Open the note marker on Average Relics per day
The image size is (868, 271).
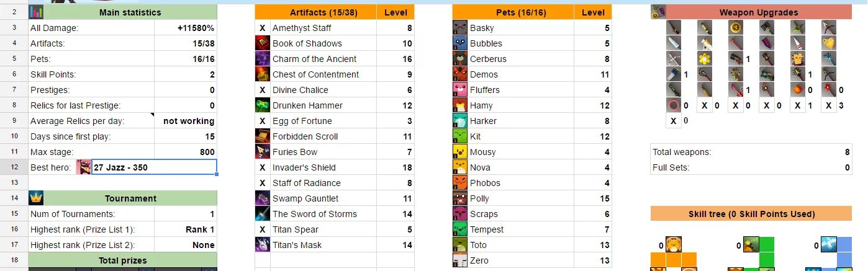[152, 115]
